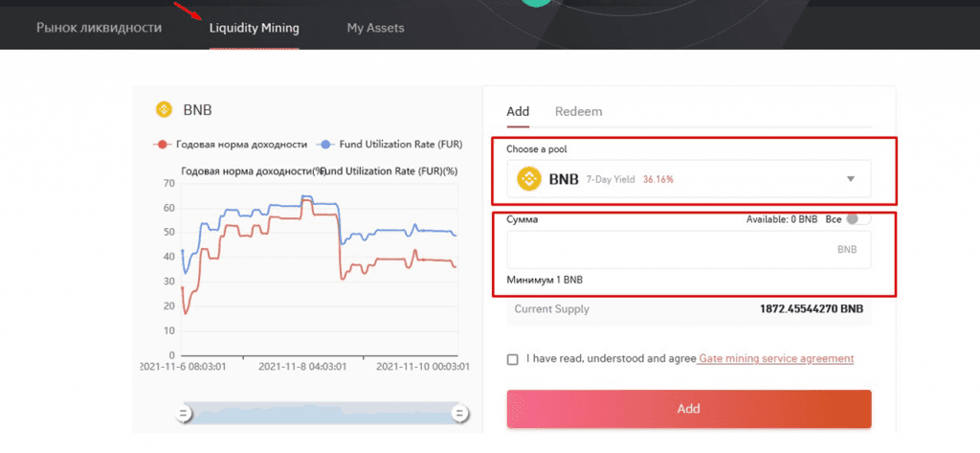Screen dimensions: 980x453
Task: Click Available: 0 BNB text
Action: pos(781,219)
